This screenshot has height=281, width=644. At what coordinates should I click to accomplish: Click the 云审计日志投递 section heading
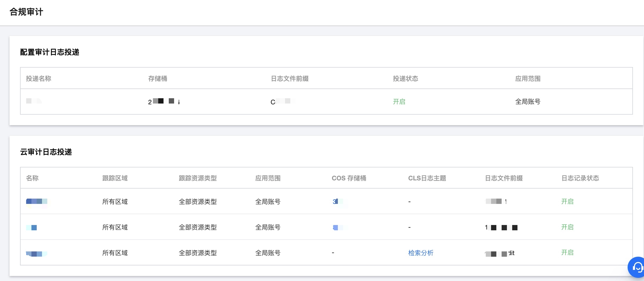(46, 152)
